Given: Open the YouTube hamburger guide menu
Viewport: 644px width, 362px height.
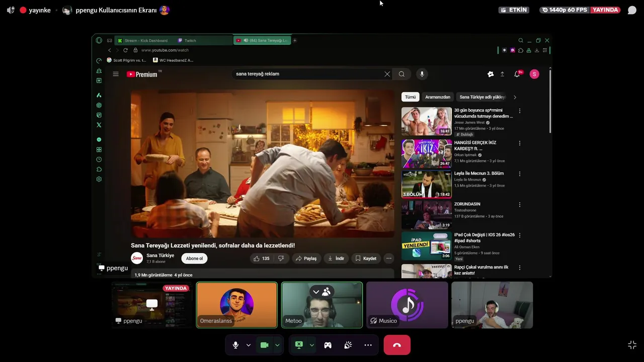Looking at the screenshot, I should click(116, 74).
